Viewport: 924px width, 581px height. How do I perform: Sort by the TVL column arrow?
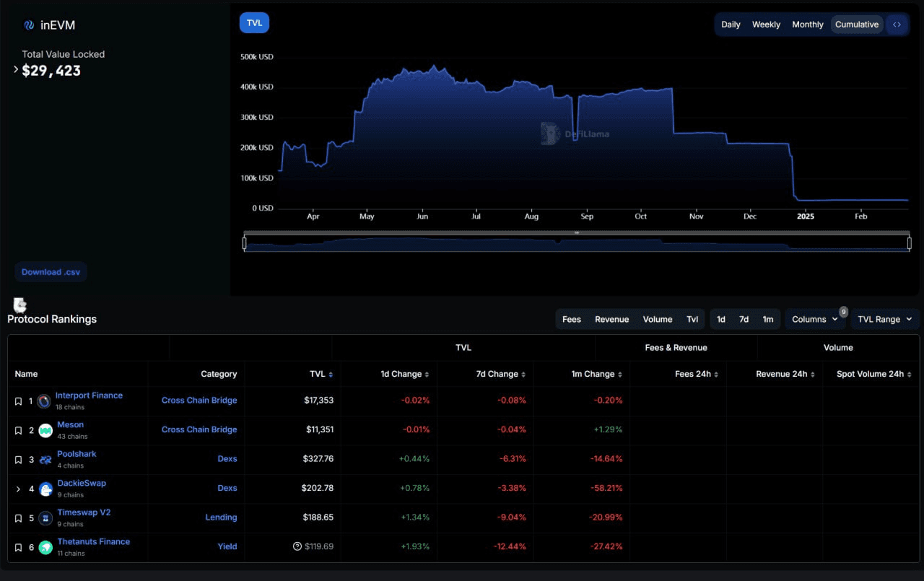point(331,375)
